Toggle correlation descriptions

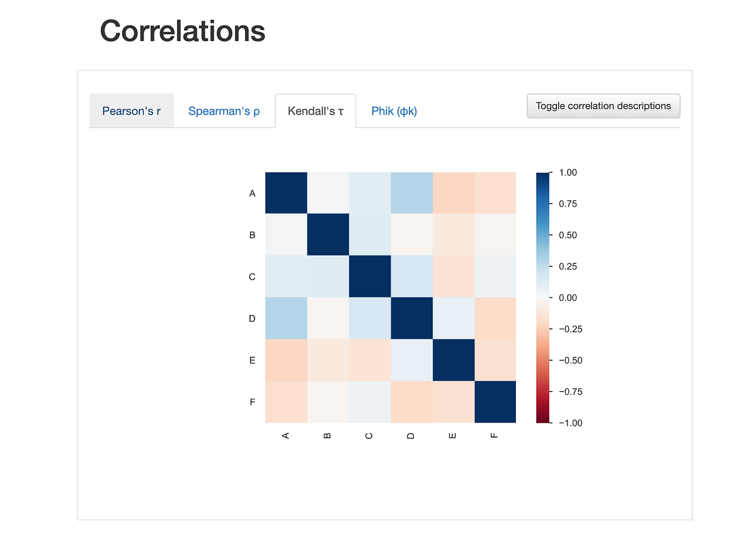tap(603, 106)
